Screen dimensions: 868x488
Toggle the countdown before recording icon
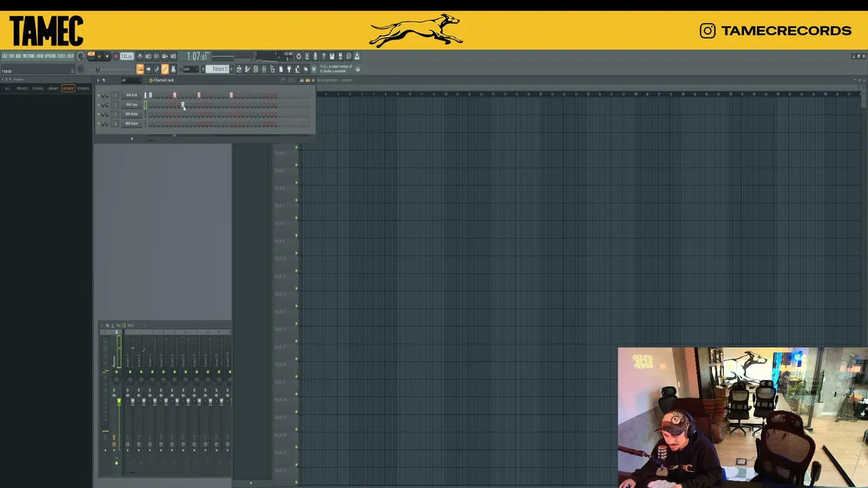click(156, 56)
